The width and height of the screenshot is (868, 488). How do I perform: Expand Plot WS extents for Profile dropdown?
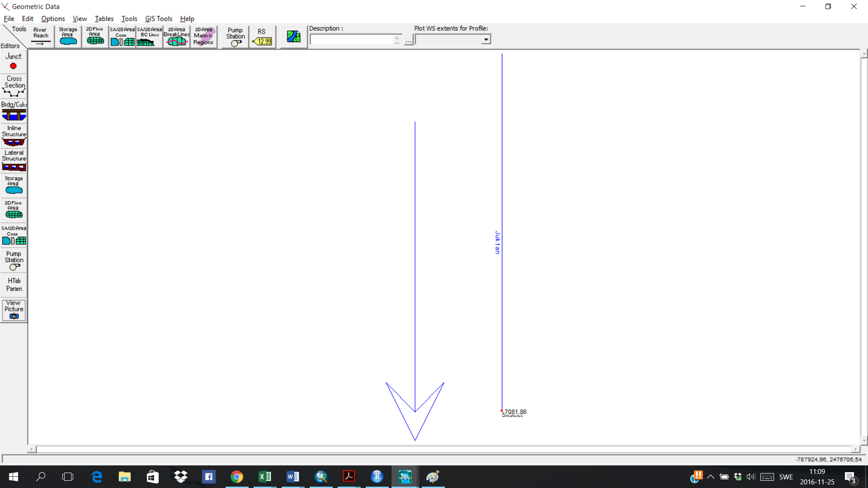(486, 40)
